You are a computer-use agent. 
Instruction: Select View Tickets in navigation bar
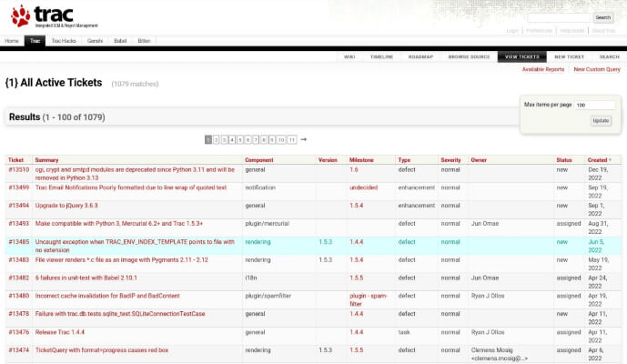pyautogui.click(x=521, y=56)
